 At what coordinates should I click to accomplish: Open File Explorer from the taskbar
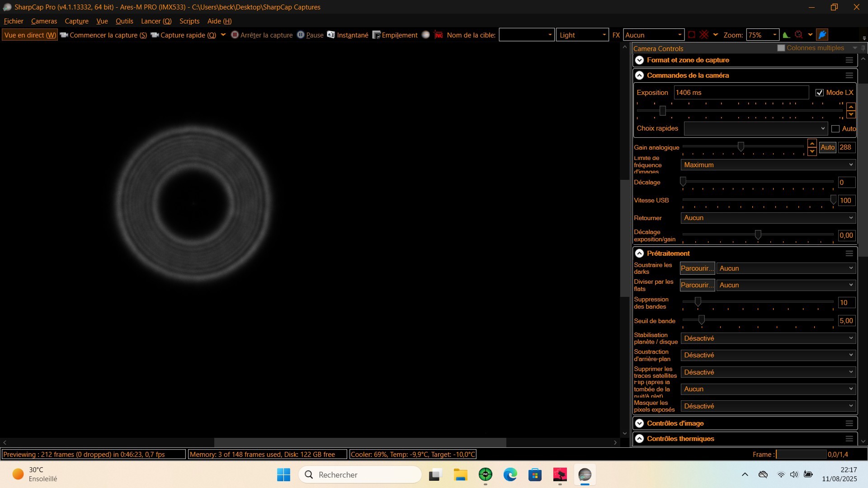460,475
